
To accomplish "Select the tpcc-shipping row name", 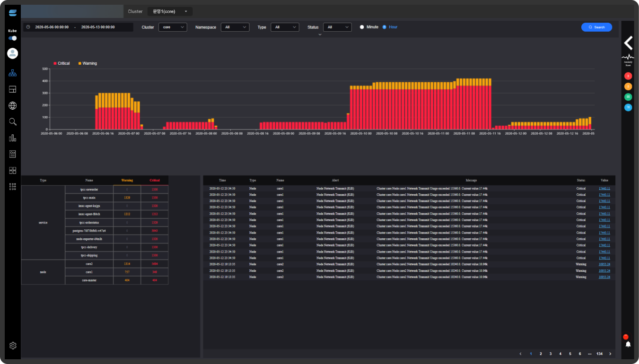I will pyautogui.click(x=89, y=255).
